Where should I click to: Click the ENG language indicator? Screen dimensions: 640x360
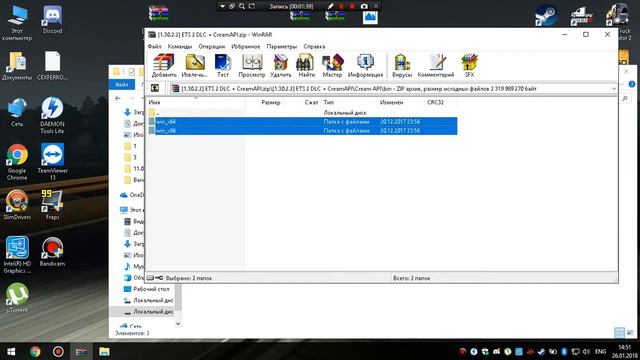(x=600, y=351)
